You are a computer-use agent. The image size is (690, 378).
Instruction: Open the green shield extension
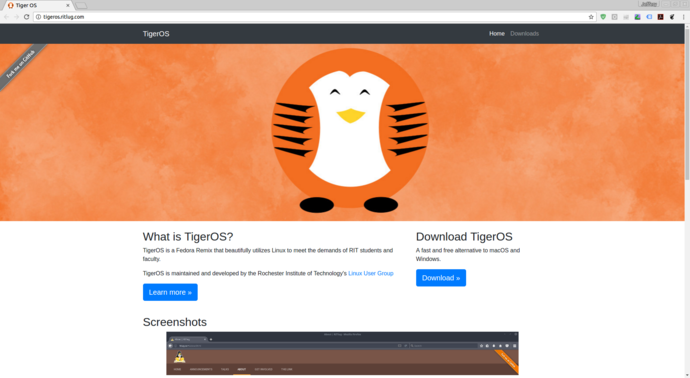[603, 17]
